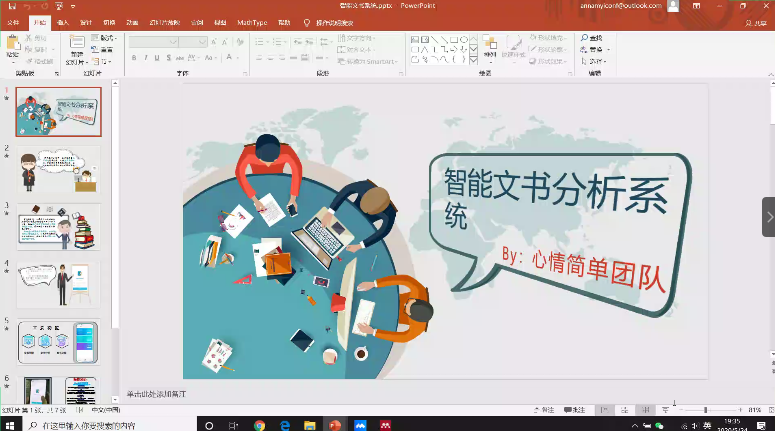Image resolution: width=775 pixels, height=431 pixels.
Task: Select slide 2 thumbnail in slide panel
Action: click(x=58, y=168)
